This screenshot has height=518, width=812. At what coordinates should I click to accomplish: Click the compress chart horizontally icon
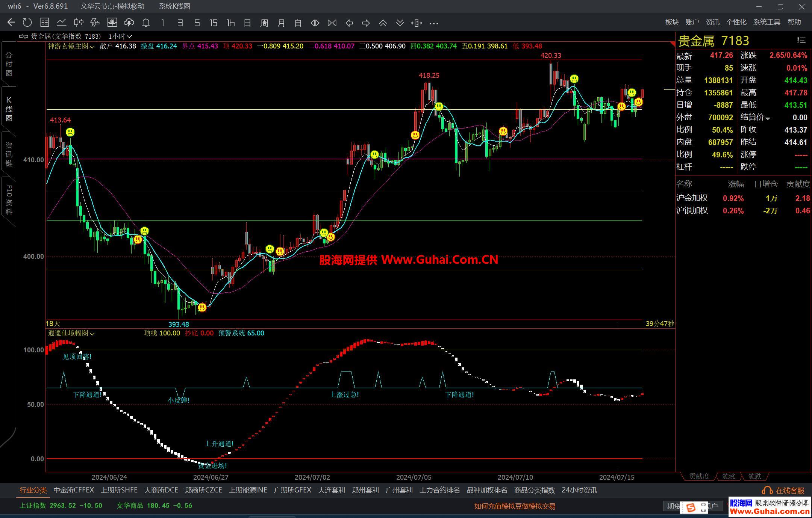(332, 23)
